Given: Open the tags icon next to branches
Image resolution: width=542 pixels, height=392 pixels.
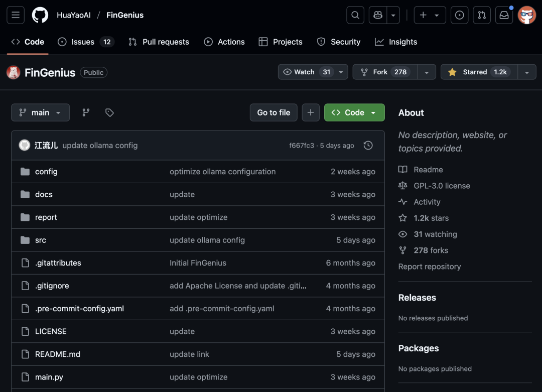Looking at the screenshot, I should [109, 112].
